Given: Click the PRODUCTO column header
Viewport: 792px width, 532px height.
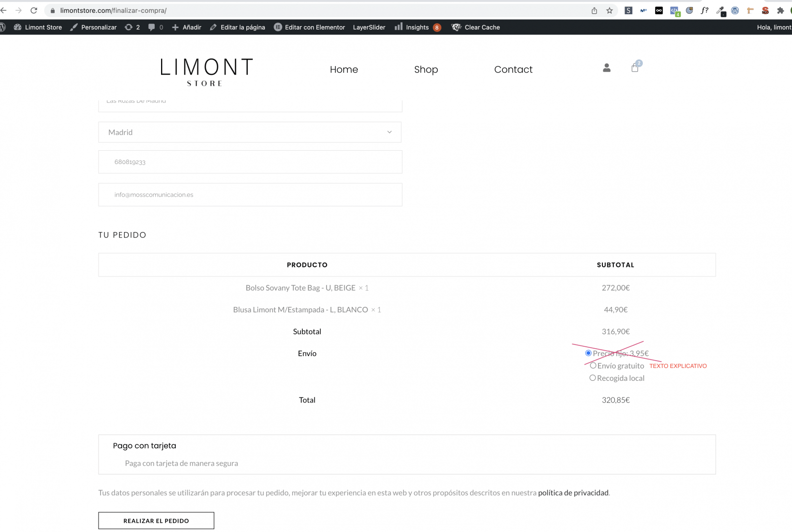Looking at the screenshot, I should [307, 265].
